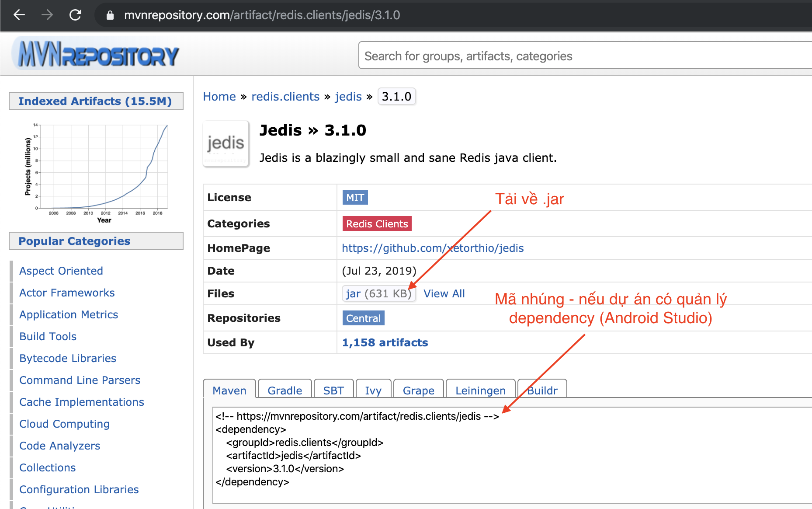Viewport: 812px width, 509px height.
Task: Click the search for groups, artifacts field
Action: (x=585, y=56)
